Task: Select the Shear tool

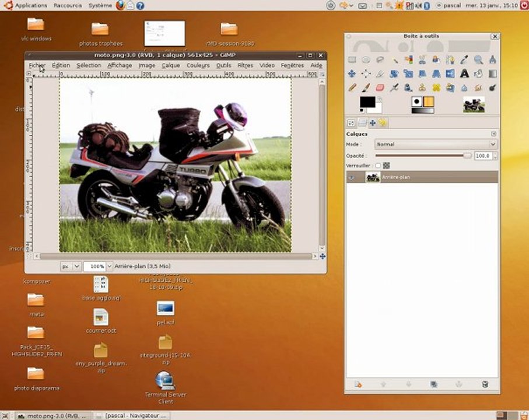Action: tap(422, 73)
